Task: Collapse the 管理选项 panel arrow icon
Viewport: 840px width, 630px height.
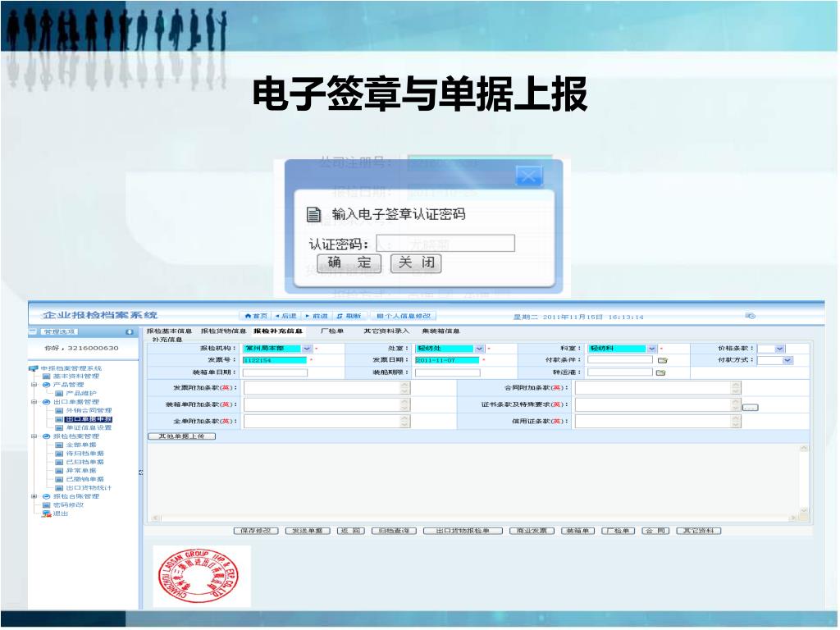Action: [x=129, y=332]
